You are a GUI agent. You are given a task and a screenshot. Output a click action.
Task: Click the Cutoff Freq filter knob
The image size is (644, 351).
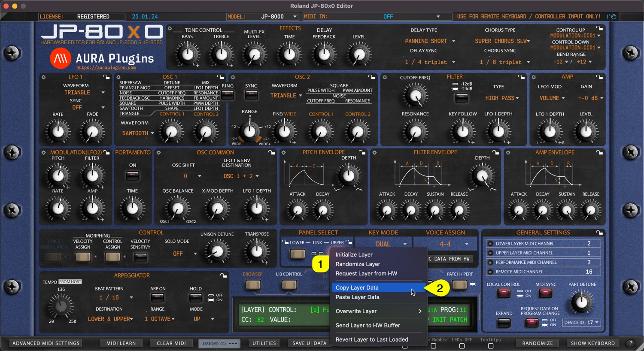tap(415, 96)
